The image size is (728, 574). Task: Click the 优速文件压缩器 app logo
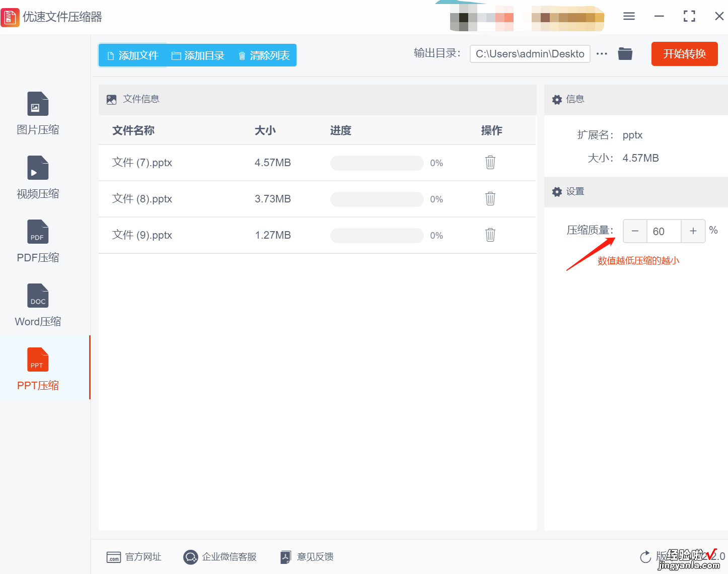coord(10,17)
